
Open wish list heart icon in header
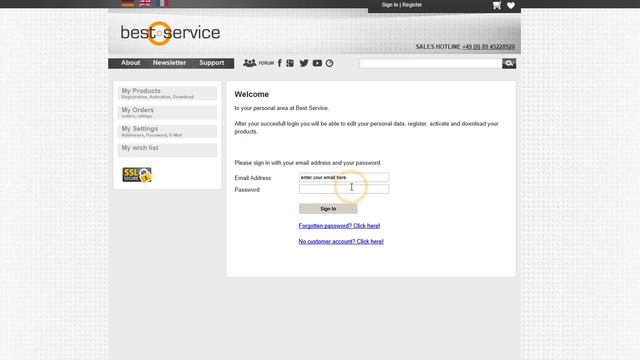pos(511,6)
